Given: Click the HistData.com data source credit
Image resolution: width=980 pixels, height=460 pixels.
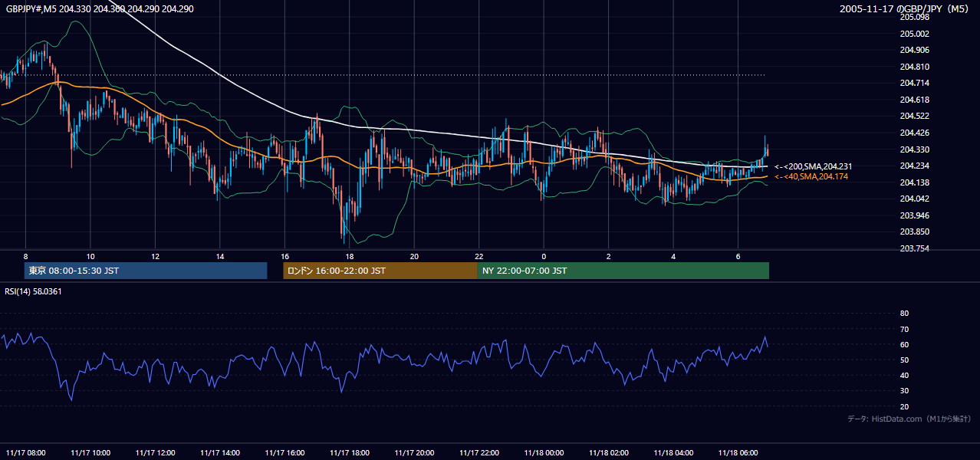Looking at the screenshot, I should pyautogui.click(x=909, y=419).
